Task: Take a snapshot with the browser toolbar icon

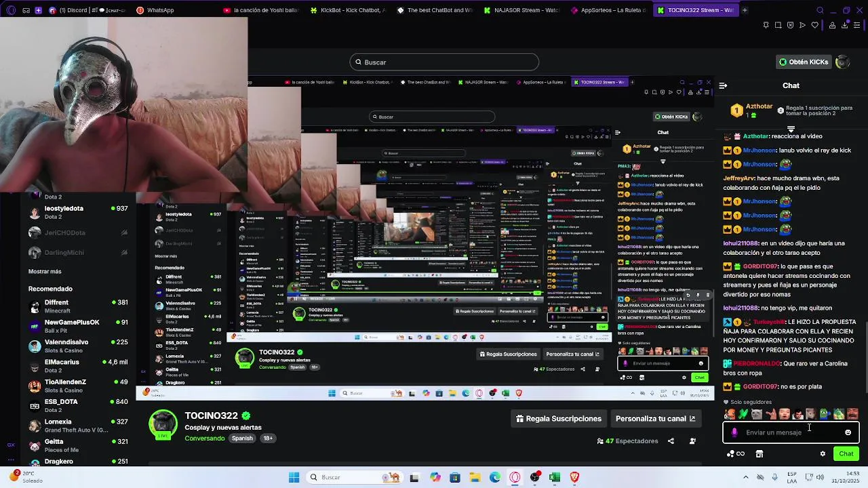Action: [x=778, y=25]
